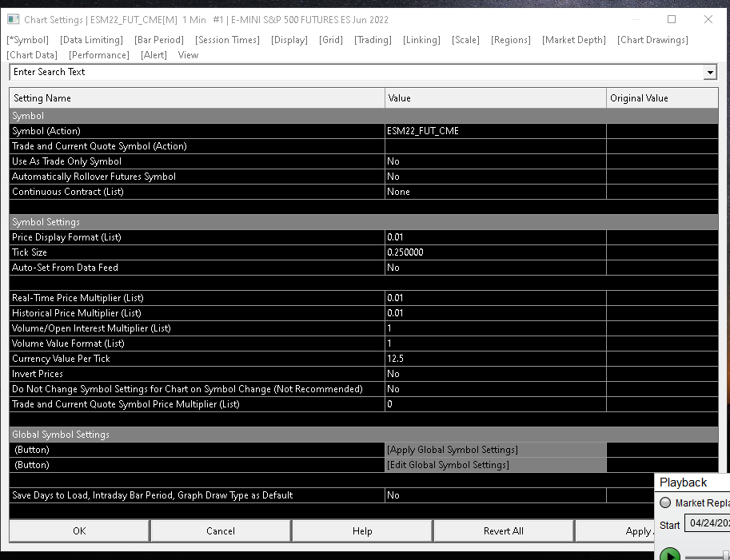The width and height of the screenshot is (730, 560).
Task: Switch to the [Trading] tab
Action: (x=373, y=40)
